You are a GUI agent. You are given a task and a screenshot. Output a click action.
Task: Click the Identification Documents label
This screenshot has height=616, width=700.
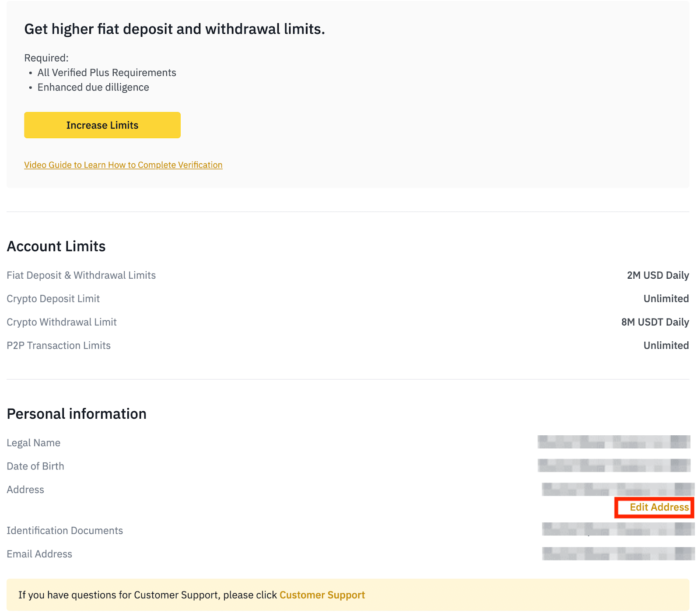pos(65,531)
